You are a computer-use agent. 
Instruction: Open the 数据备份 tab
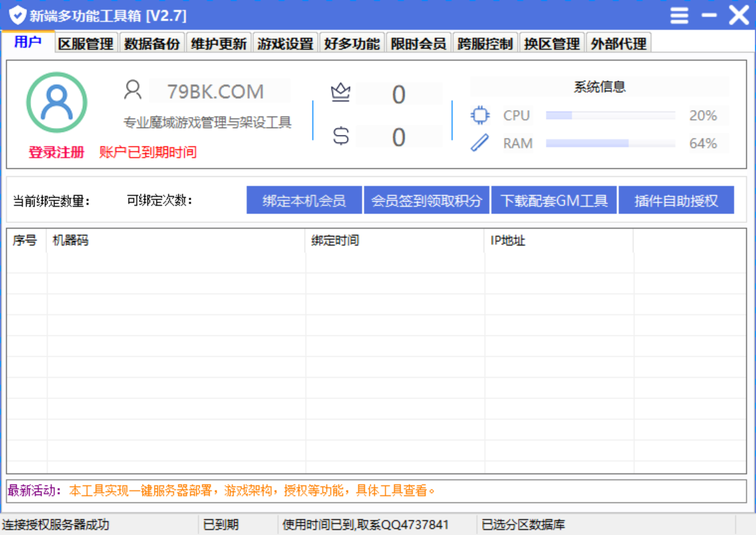click(152, 44)
